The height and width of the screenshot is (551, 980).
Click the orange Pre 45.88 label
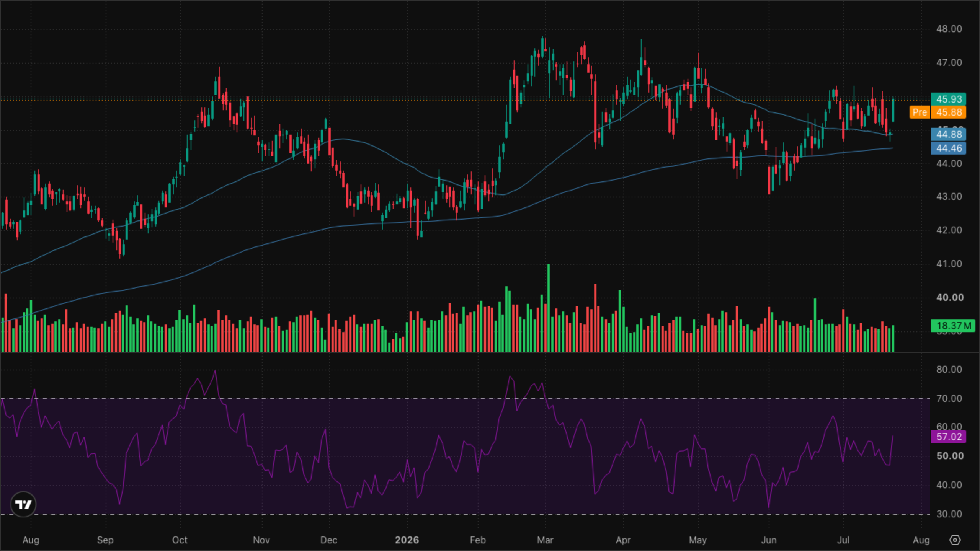point(938,112)
